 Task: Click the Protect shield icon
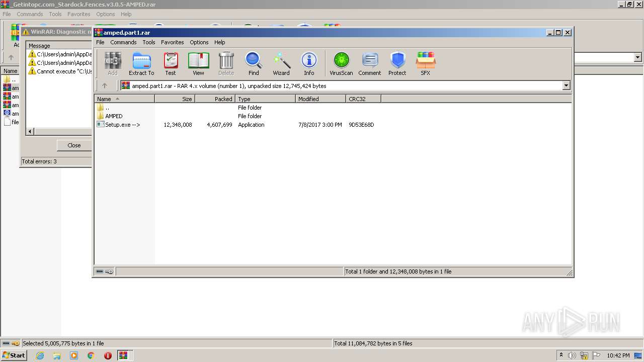click(397, 64)
